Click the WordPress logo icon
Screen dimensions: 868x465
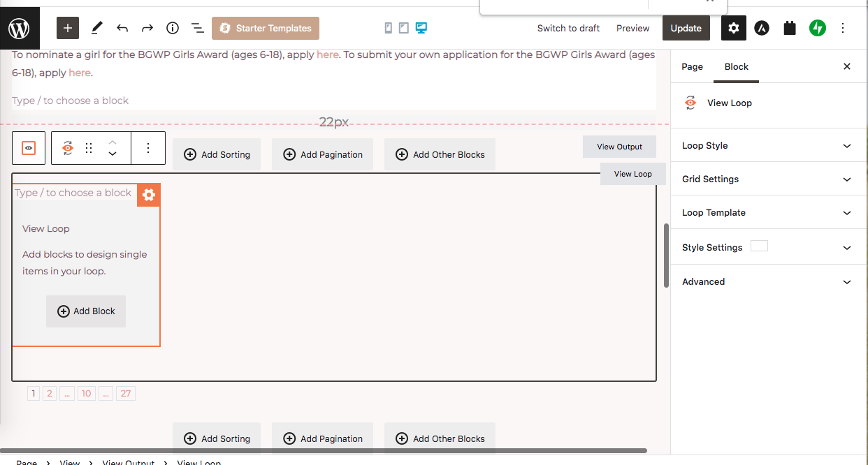click(x=20, y=29)
